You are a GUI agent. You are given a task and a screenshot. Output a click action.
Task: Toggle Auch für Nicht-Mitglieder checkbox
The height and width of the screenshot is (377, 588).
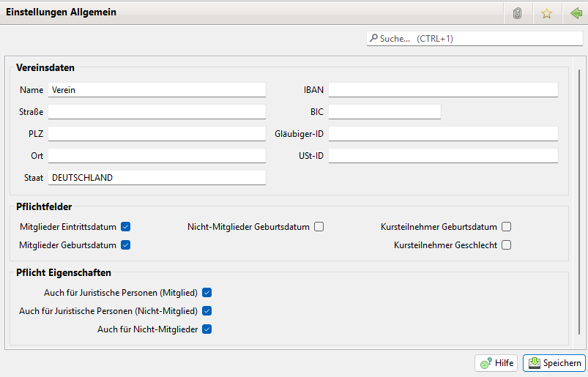tap(206, 329)
